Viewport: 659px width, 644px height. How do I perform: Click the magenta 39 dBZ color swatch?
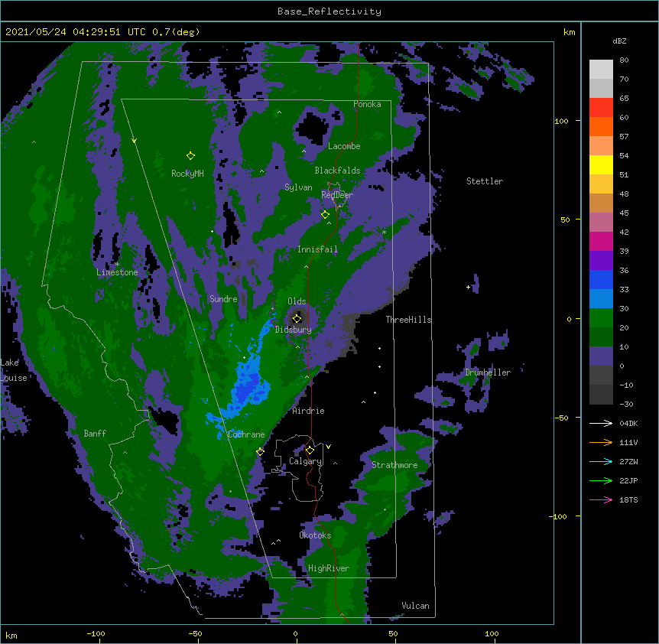pos(601,241)
